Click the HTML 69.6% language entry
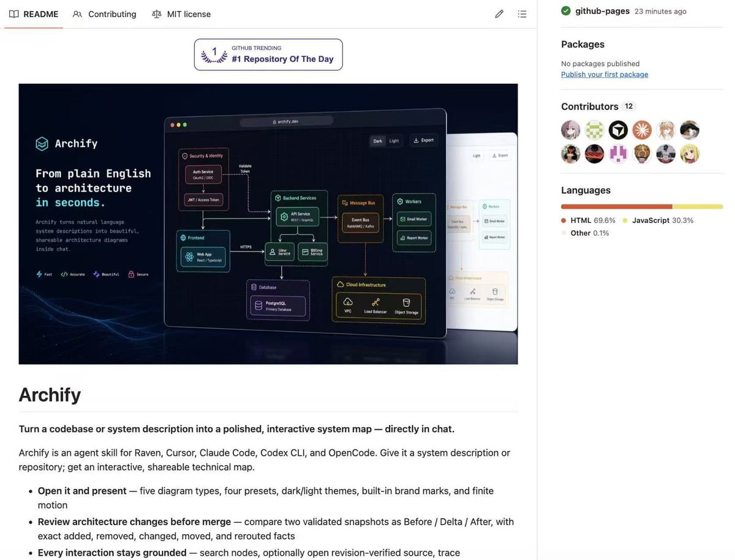 (x=588, y=220)
